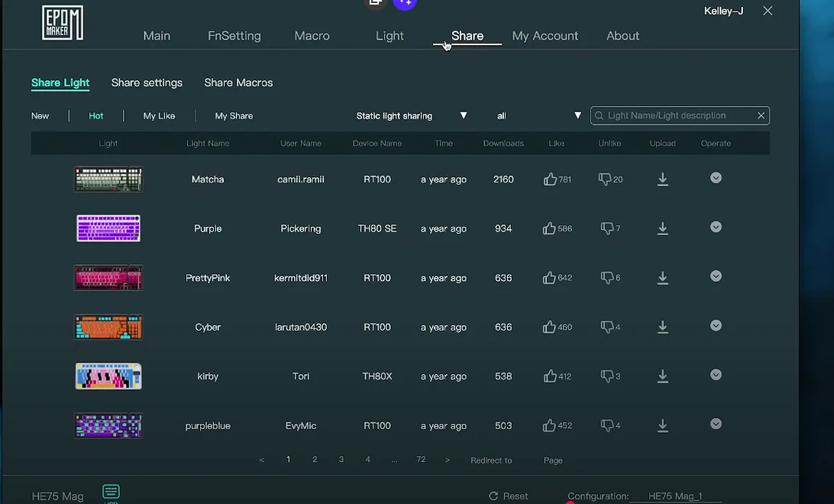The image size is (834, 504).
Task: Go to page 4 of results
Action: point(367,460)
